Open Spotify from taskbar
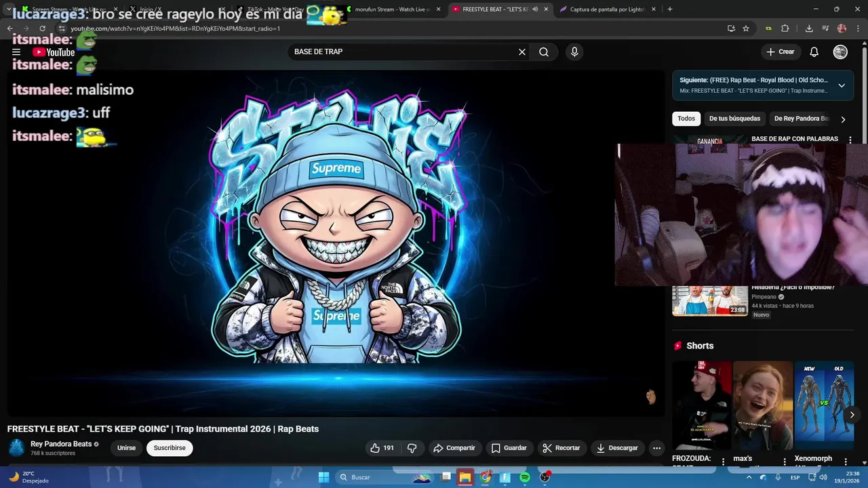 tap(525, 477)
